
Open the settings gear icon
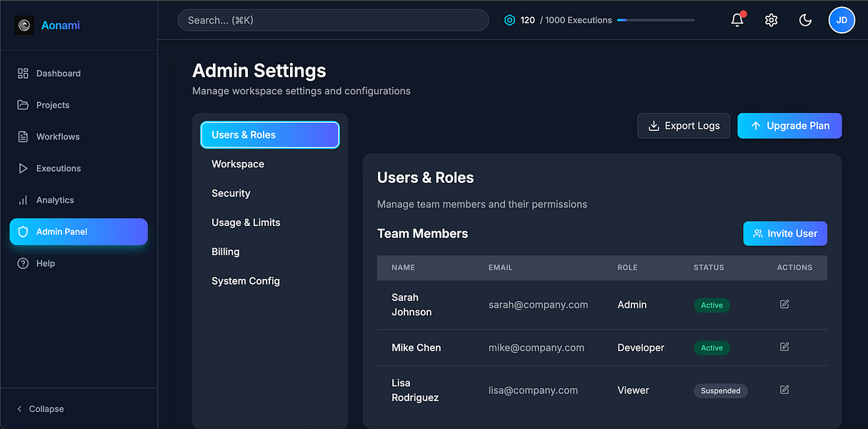(771, 20)
